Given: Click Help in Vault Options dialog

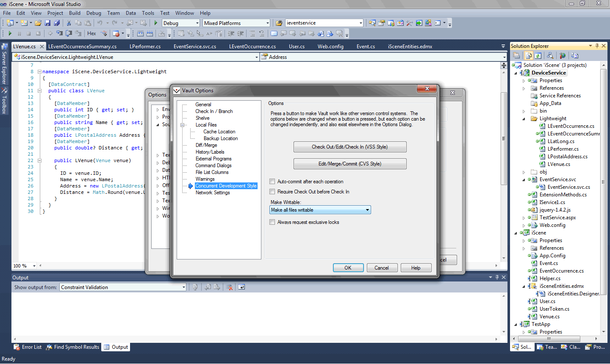Looking at the screenshot, I should pyautogui.click(x=416, y=268).
